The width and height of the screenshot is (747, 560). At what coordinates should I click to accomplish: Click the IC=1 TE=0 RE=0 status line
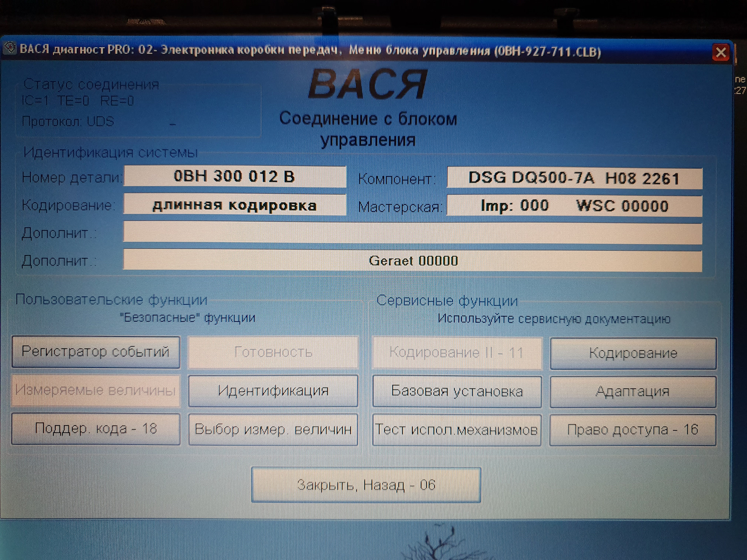point(78,101)
